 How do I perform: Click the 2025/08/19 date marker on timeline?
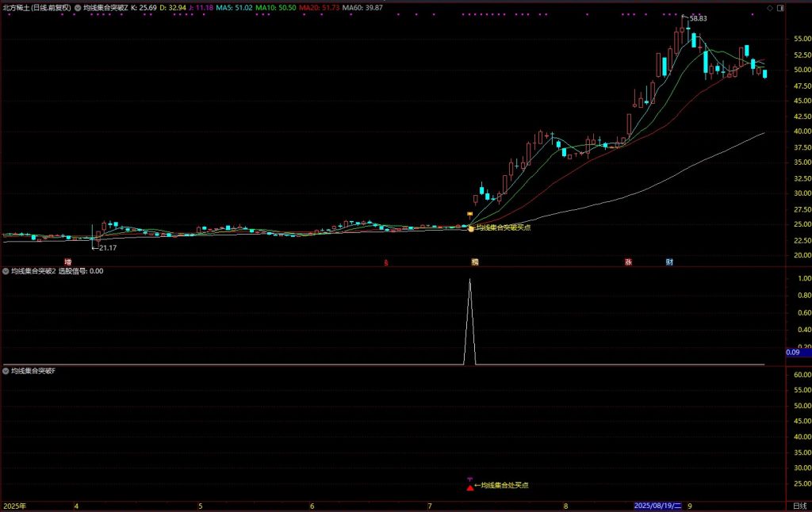[x=658, y=505]
